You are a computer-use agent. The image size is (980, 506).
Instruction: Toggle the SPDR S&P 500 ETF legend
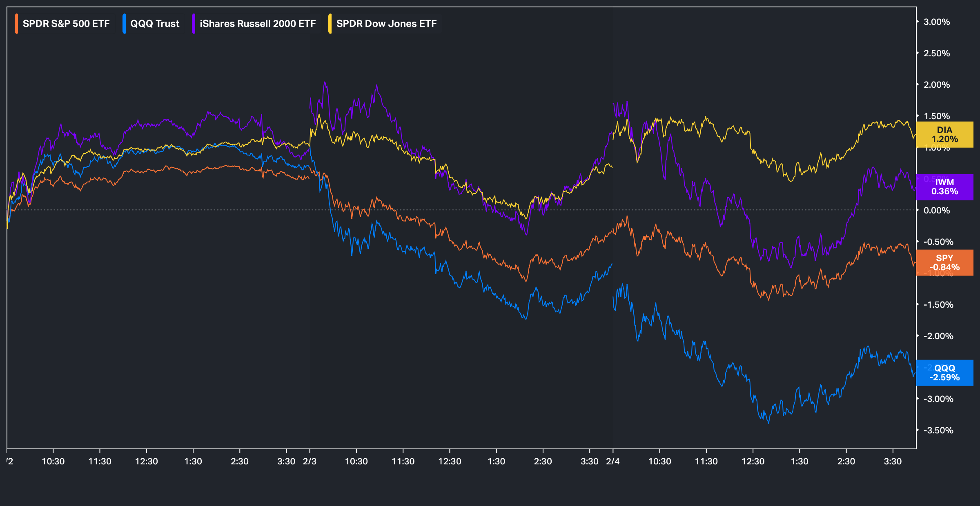(x=66, y=24)
